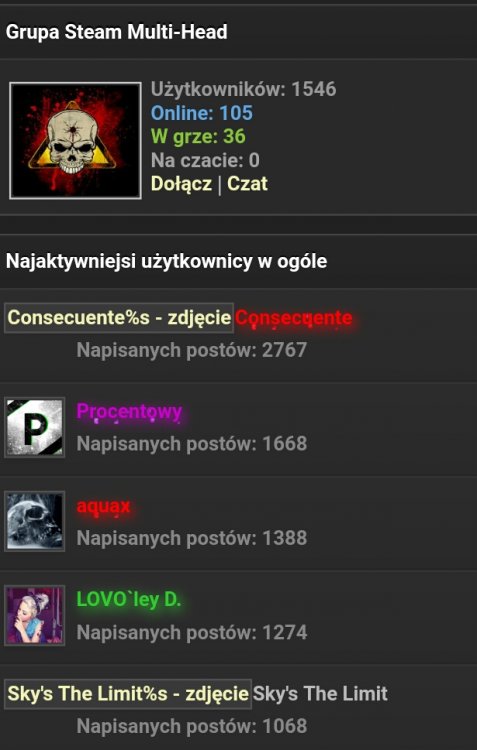Image resolution: width=477 pixels, height=750 pixels.
Task: Open Procentowy's P letter avatar
Action: 34,428
